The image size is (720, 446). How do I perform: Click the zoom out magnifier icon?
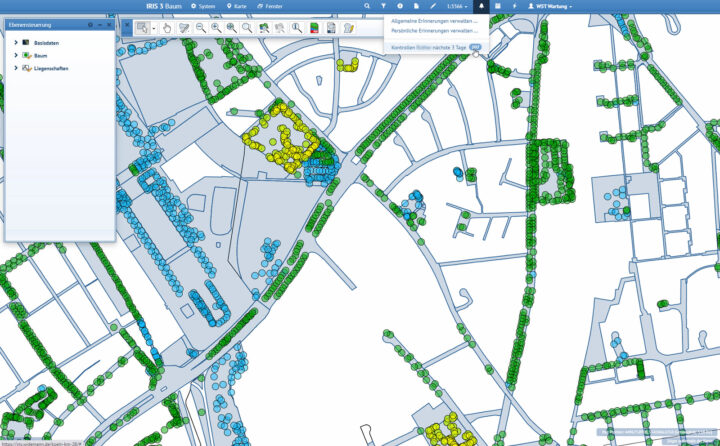click(x=200, y=28)
